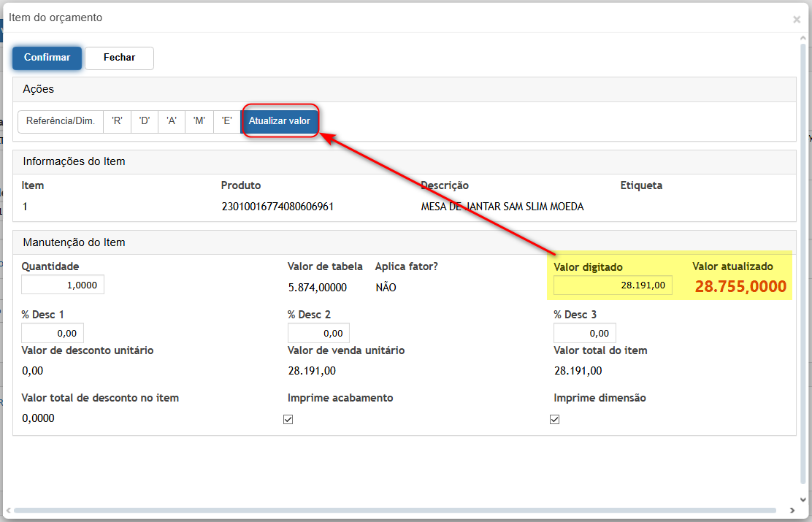Image resolution: width=812 pixels, height=522 pixels.
Task: Click the Valor digitado field
Action: pyautogui.click(x=613, y=285)
